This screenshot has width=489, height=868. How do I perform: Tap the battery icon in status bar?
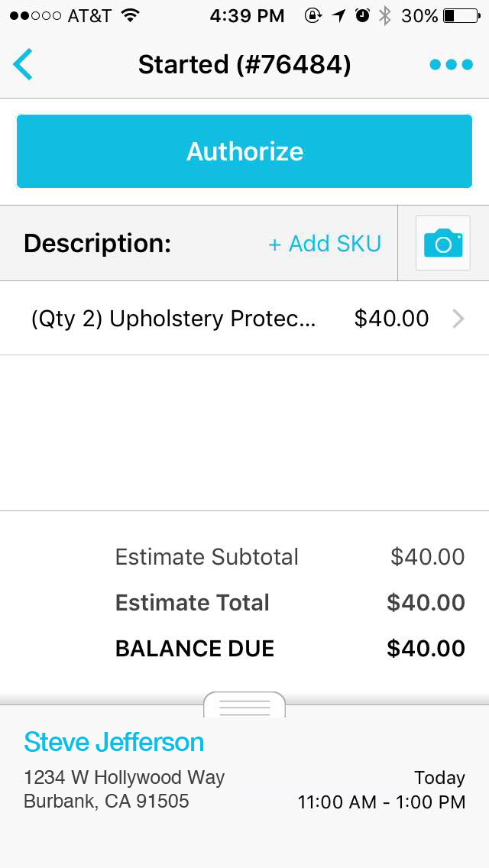(x=459, y=15)
